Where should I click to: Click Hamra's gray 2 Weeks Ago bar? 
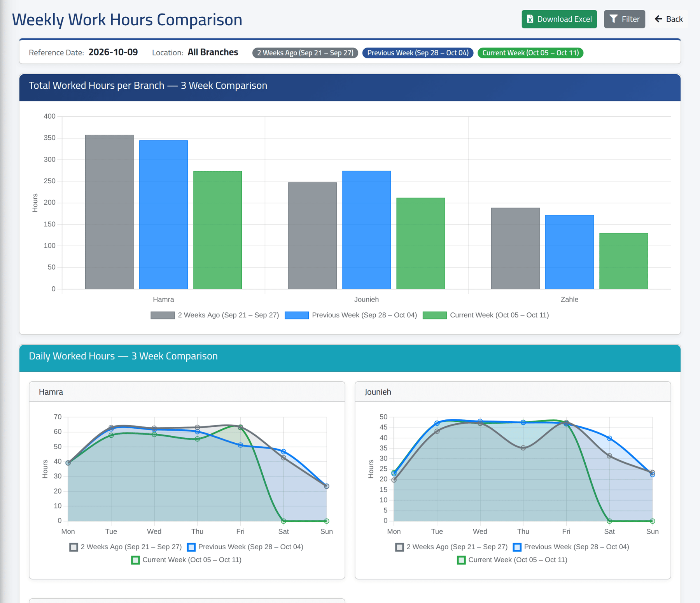tap(109, 212)
